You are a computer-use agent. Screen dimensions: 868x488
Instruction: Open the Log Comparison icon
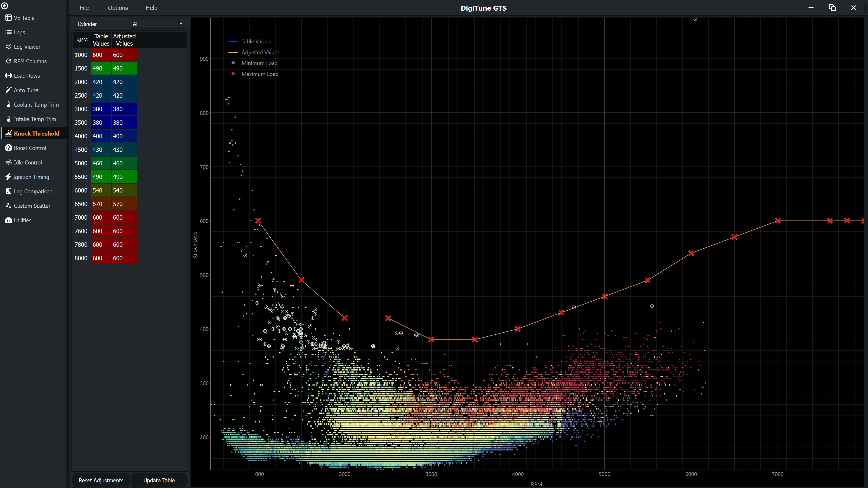[x=8, y=191]
